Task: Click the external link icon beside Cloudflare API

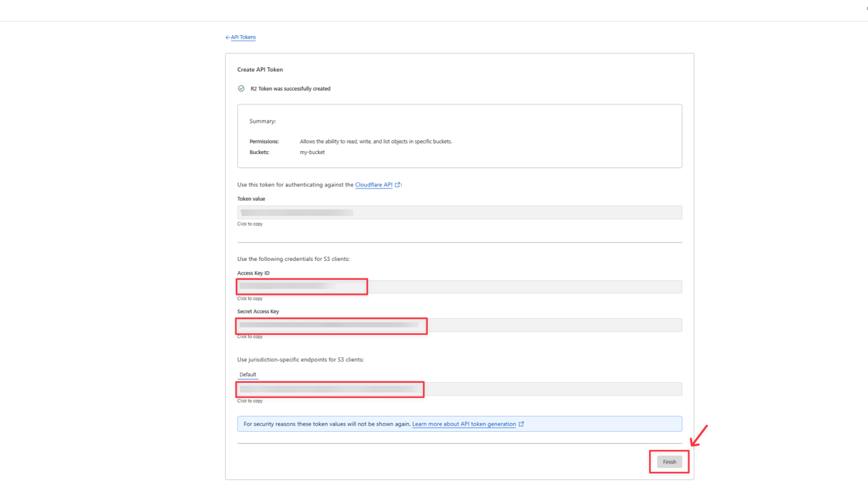Action: tap(397, 184)
